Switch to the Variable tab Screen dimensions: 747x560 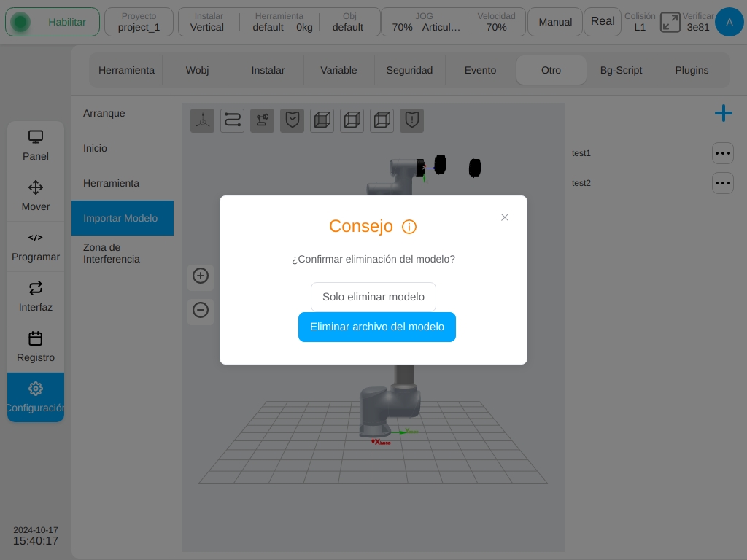coord(338,70)
